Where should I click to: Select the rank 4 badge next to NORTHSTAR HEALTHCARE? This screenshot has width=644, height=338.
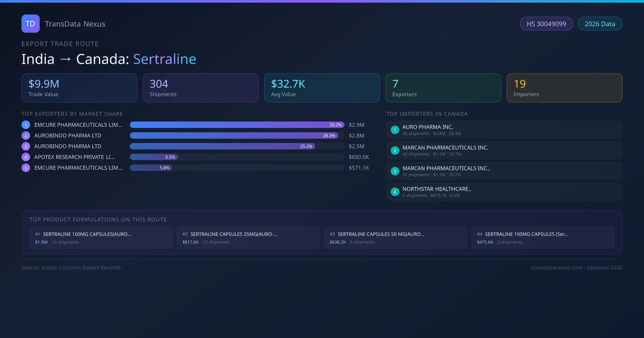395,192
